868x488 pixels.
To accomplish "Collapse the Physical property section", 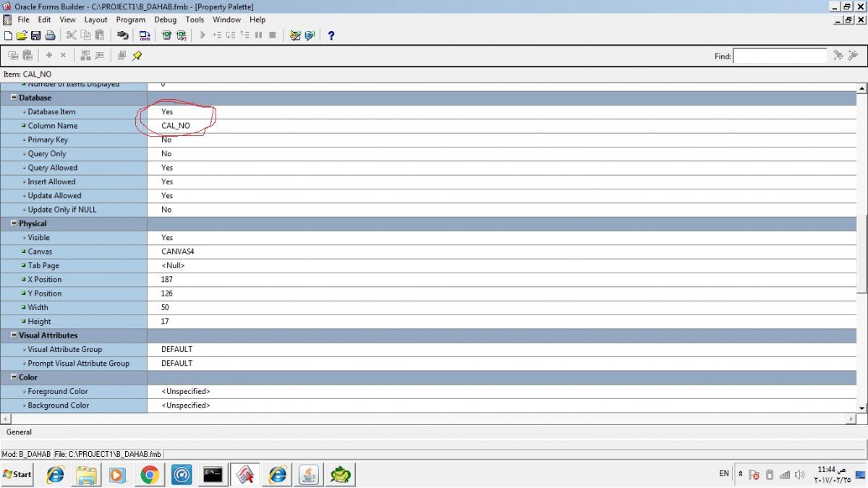I will (x=14, y=223).
